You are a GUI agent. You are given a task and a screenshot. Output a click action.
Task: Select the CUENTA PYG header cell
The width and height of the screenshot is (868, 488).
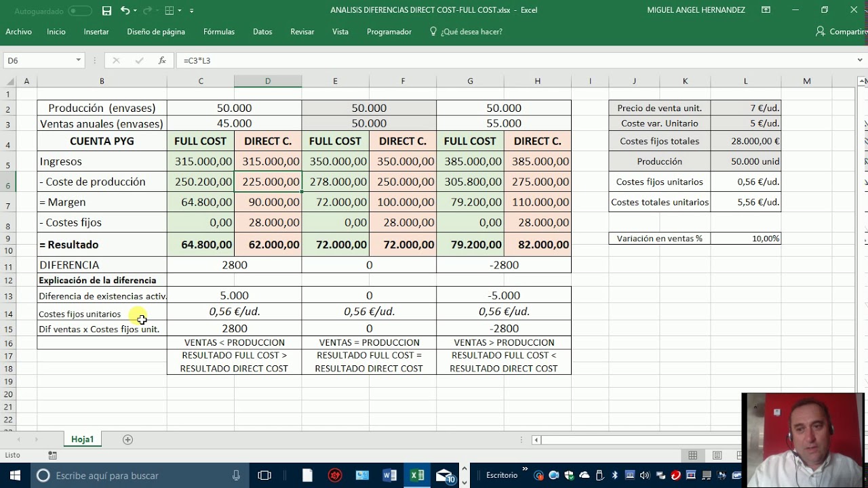tap(102, 141)
